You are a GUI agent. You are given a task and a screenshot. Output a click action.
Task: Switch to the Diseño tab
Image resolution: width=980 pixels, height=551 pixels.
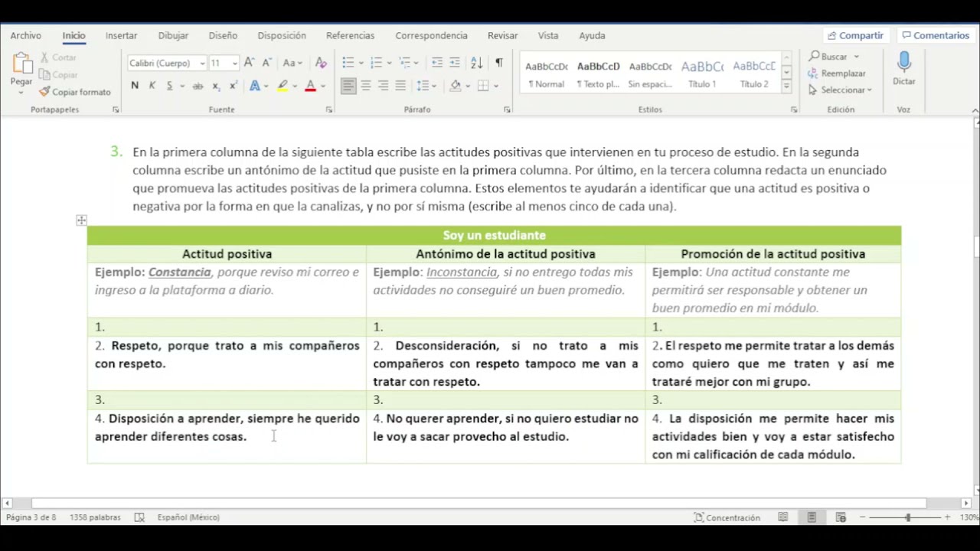pyautogui.click(x=223, y=35)
